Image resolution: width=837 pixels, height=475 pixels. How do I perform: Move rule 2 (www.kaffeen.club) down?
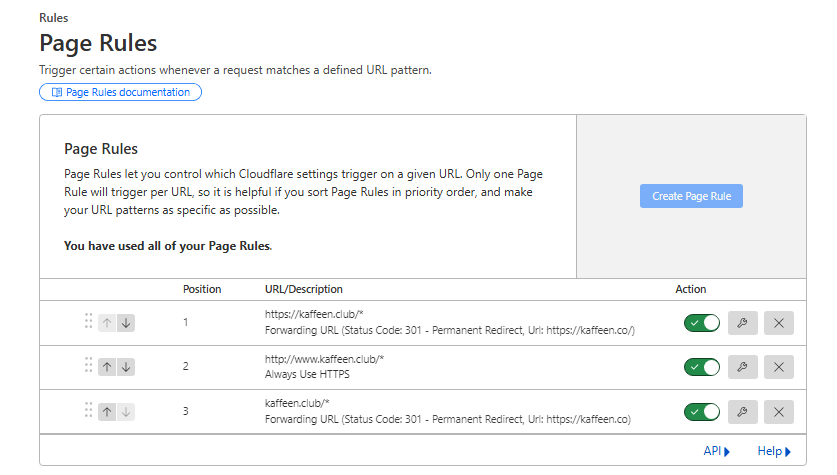tap(126, 367)
